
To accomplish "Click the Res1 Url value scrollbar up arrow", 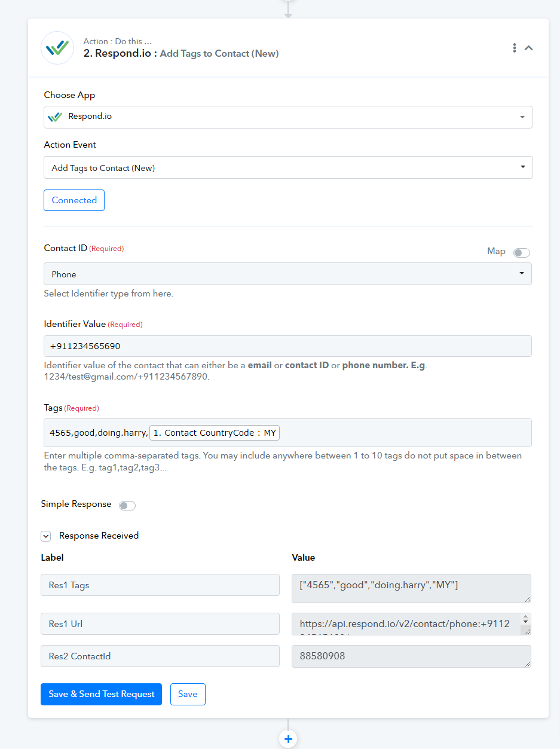I will point(525,617).
